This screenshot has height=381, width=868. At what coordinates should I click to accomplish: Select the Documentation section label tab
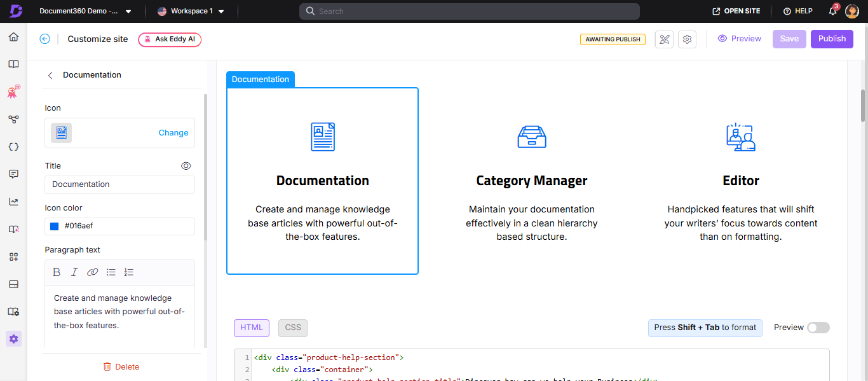[x=261, y=80]
